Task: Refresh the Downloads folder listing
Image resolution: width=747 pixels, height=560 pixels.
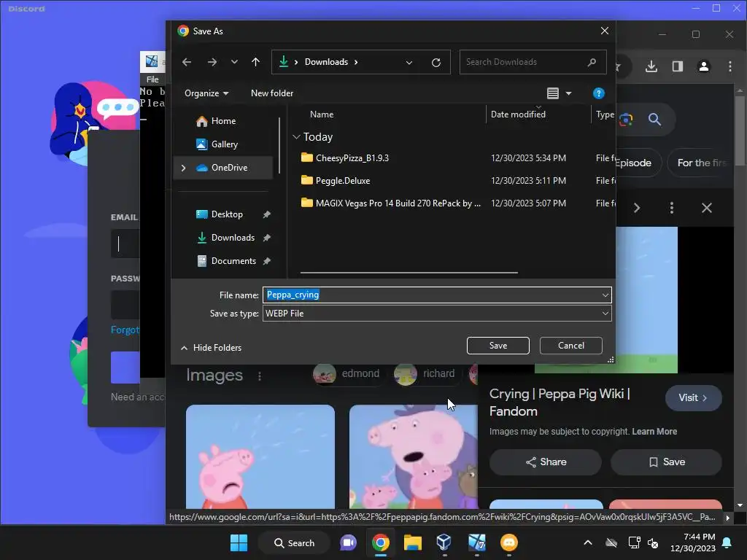Action: (x=436, y=63)
